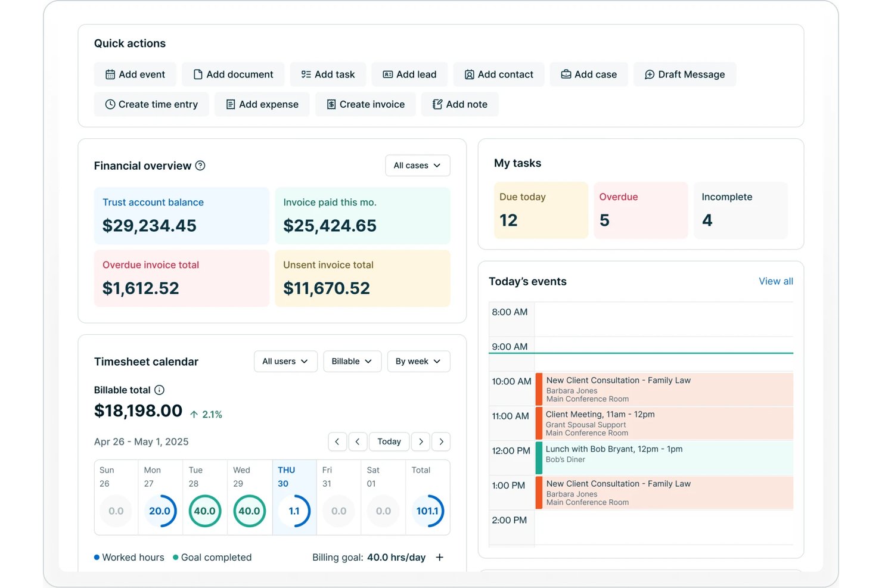Select the Invoice paid this mo. card

point(362,216)
